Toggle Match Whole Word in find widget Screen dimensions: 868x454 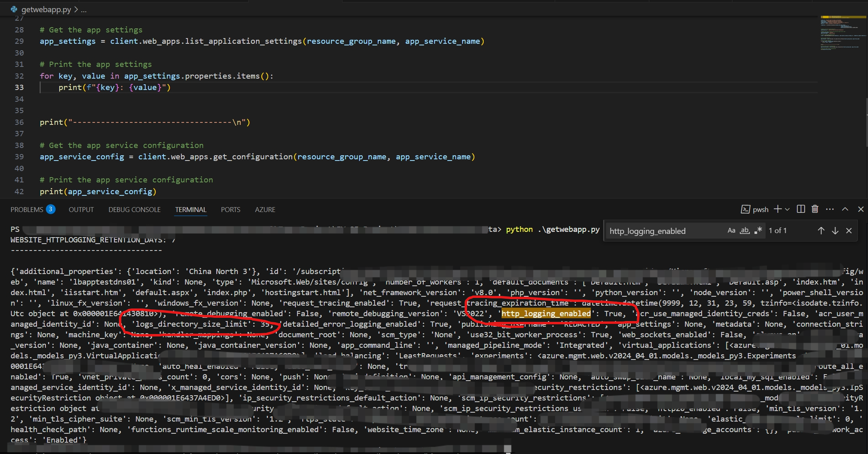click(745, 231)
